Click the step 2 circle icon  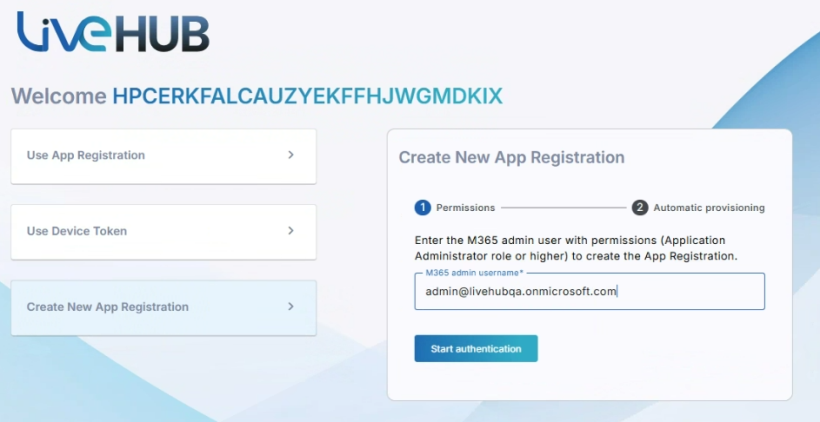coord(640,208)
